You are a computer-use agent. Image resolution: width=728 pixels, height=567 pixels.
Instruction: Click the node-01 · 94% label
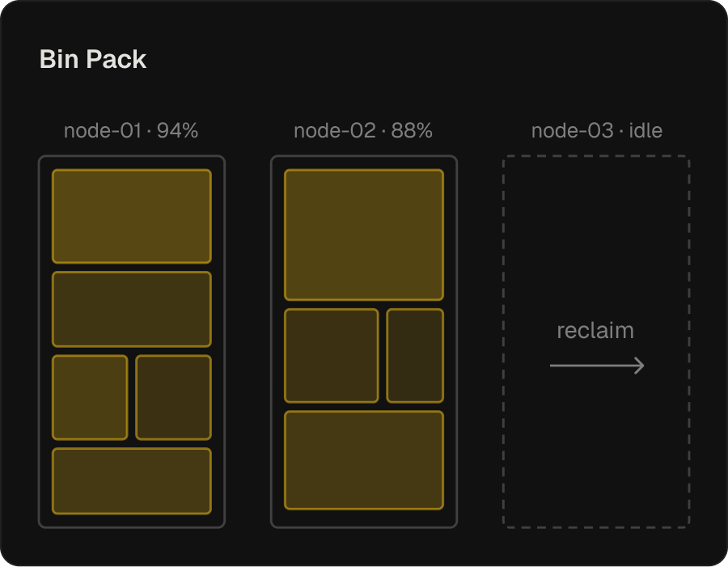coord(131,130)
